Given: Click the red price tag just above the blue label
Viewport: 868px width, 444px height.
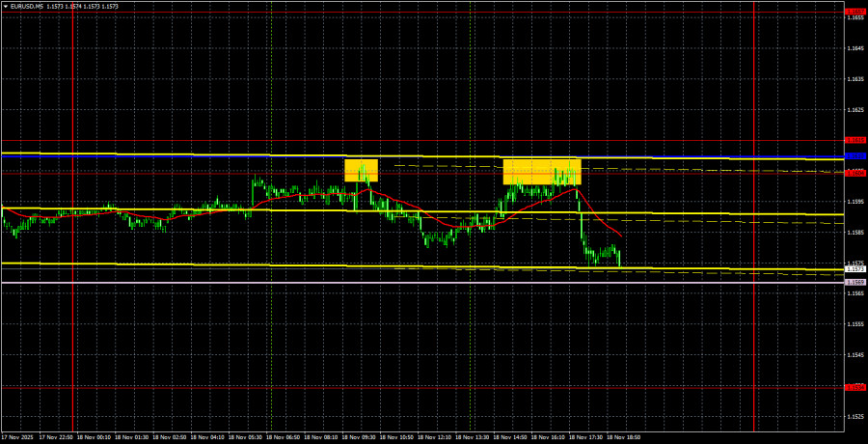Looking at the screenshot, I should click(854, 140).
